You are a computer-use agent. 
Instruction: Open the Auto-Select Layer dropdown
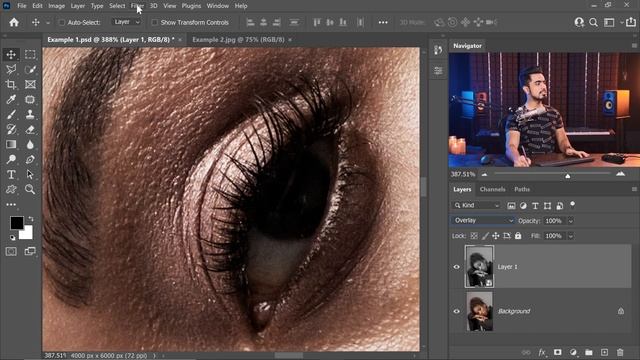[x=127, y=22]
